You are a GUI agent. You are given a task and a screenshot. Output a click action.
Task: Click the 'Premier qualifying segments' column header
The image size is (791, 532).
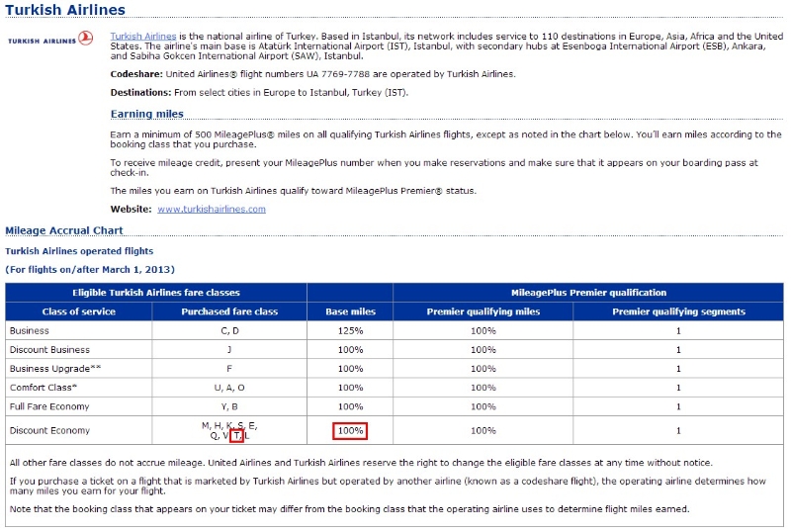(678, 311)
